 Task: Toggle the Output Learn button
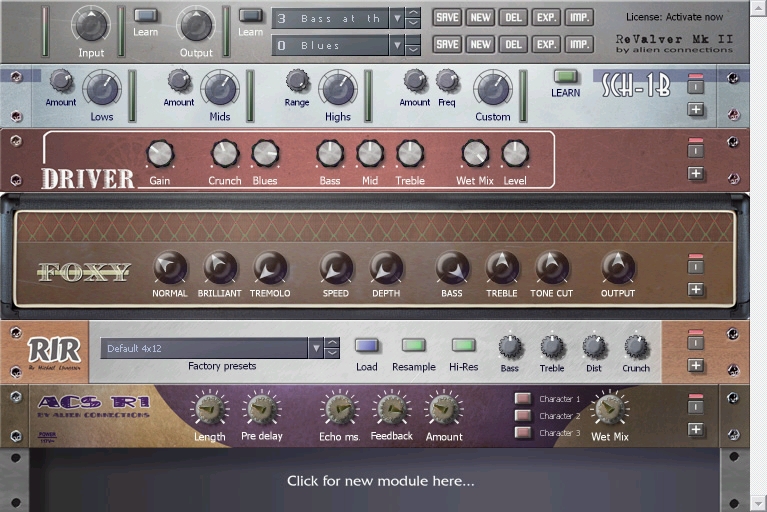coord(250,15)
